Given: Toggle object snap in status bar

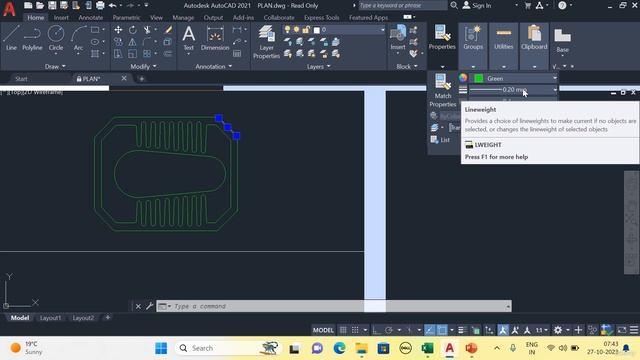Looking at the screenshot, I should point(442,330).
